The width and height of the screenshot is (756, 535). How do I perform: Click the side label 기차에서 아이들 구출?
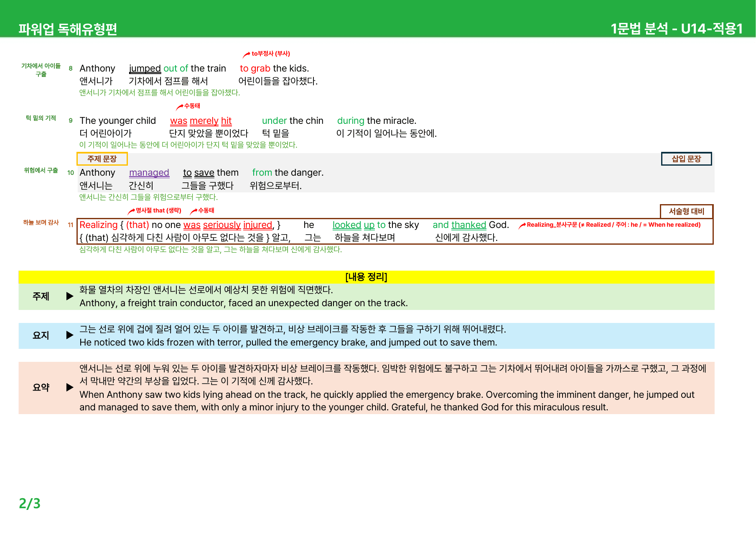click(41, 70)
